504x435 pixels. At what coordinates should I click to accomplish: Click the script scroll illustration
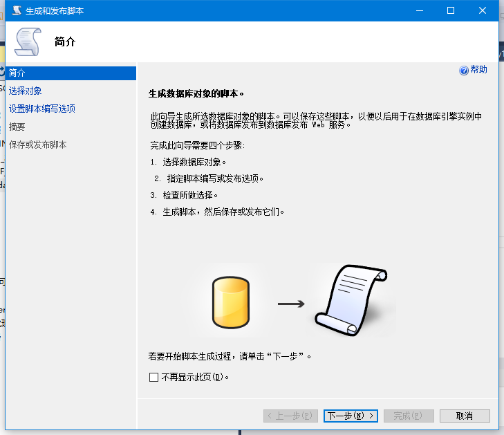coord(351,300)
